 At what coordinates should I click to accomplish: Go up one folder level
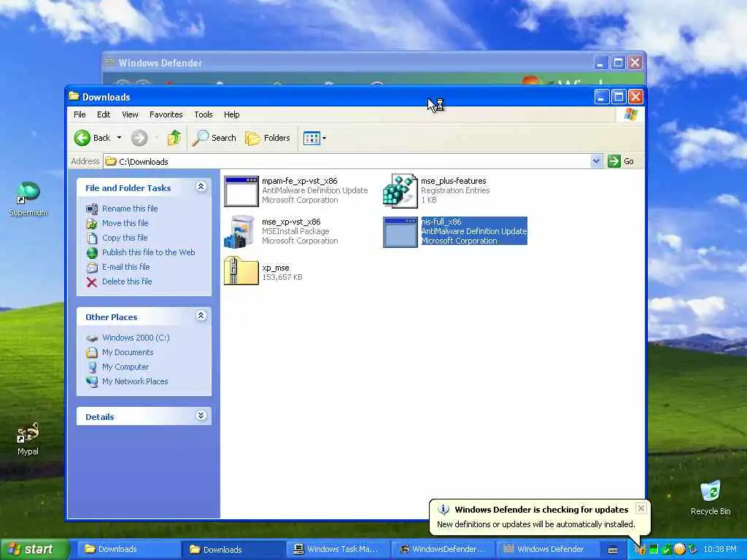point(174,138)
